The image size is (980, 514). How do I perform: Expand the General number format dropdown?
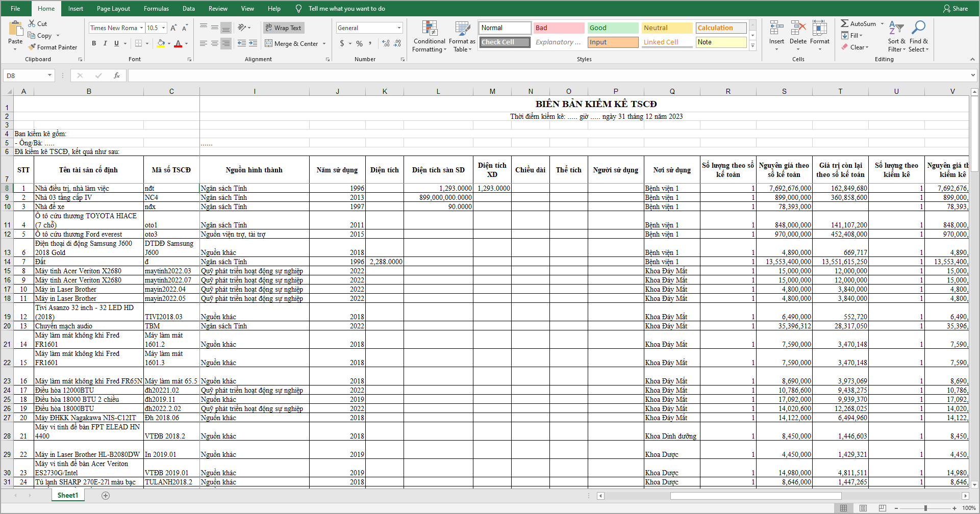pyautogui.click(x=399, y=28)
